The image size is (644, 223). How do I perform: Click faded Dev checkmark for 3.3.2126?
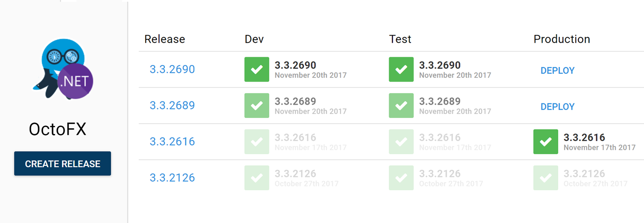click(257, 178)
